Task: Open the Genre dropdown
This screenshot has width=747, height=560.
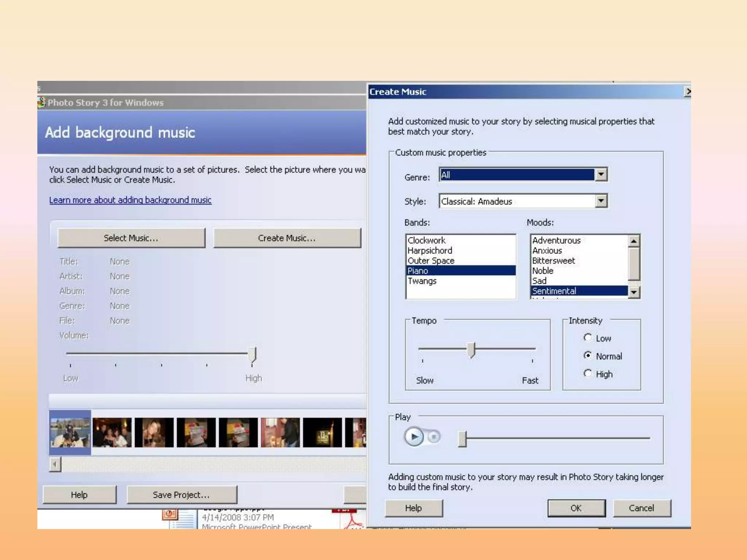Action: coord(601,175)
